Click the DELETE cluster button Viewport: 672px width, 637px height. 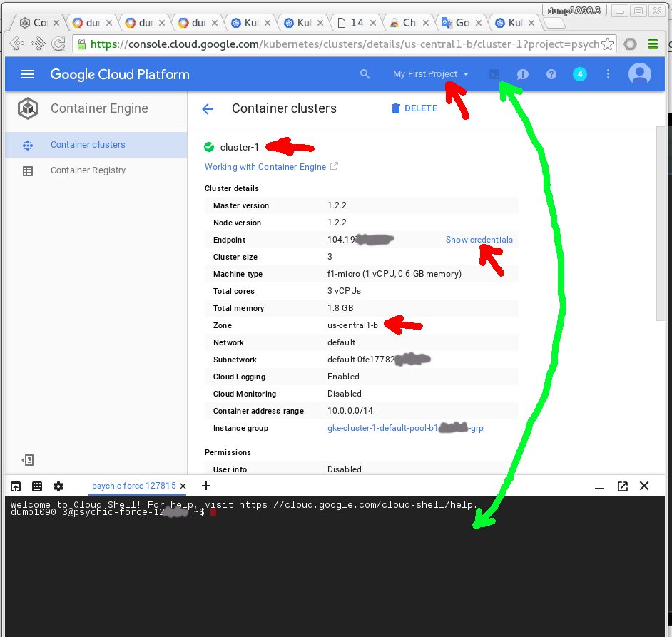tap(414, 108)
